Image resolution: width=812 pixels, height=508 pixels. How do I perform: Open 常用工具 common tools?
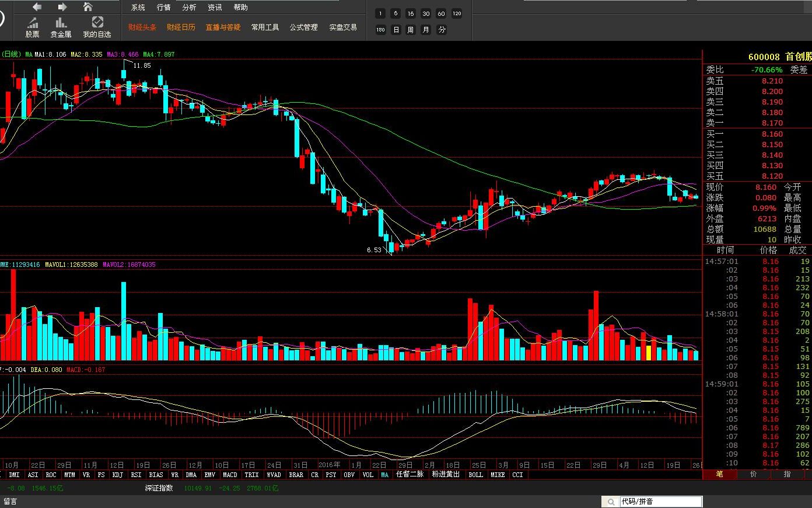coord(265,27)
